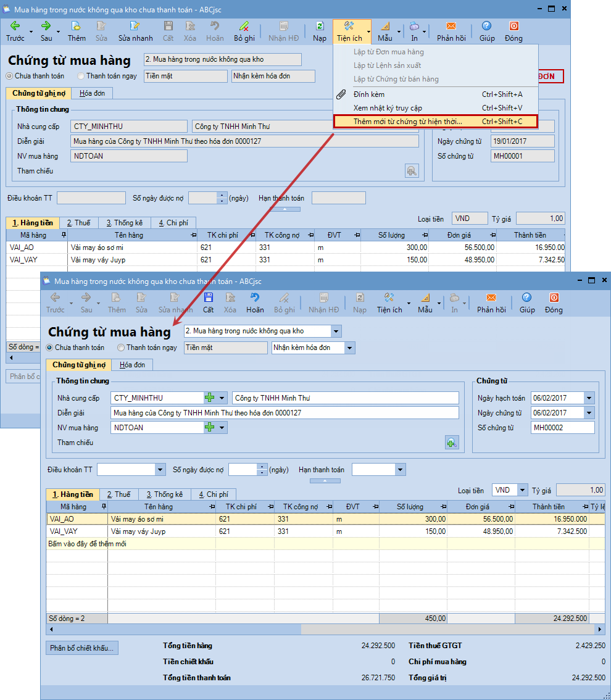Click green plus next to CTY_MINHTHU supplier
This screenshot has height=700, width=611.
click(x=210, y=398)
